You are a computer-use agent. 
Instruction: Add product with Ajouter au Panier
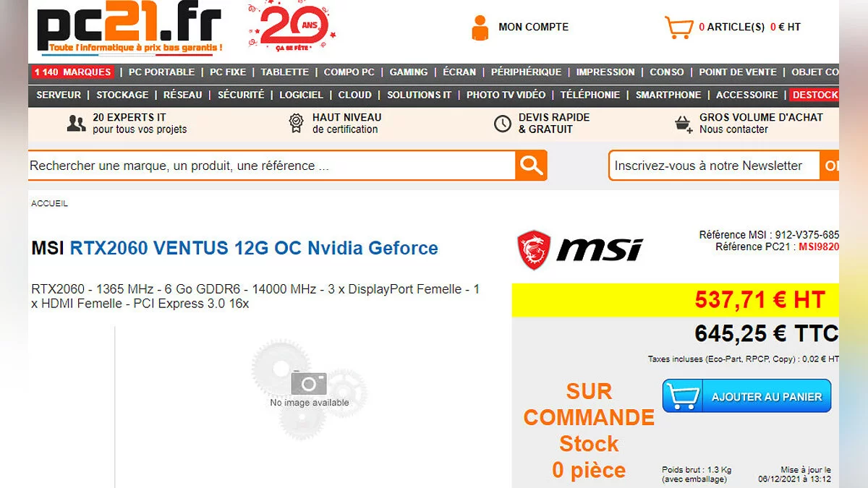(x=746, y=396)
